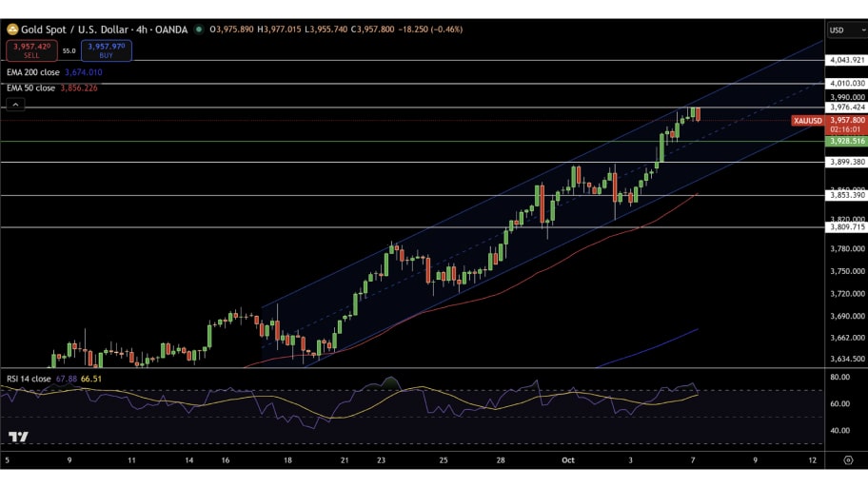The image size is (868, 488).
Task: Click the green 3,928.516 price tag
Action: (x=846, y=141)
